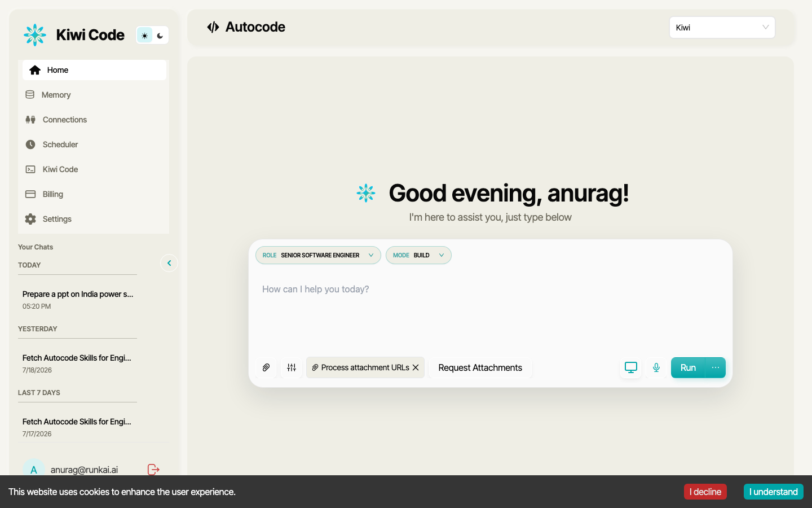Click the TODAY chats section header
Image resolution: width=812 pixels, height=508 pixels.
[29, 265]
